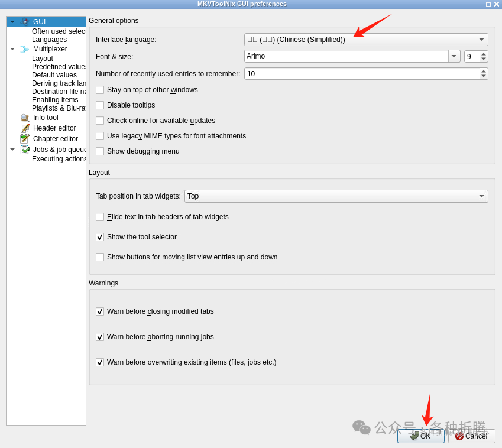Decrease recently used entries count
This screenshot has width=502, height=448.
(484, 76)
